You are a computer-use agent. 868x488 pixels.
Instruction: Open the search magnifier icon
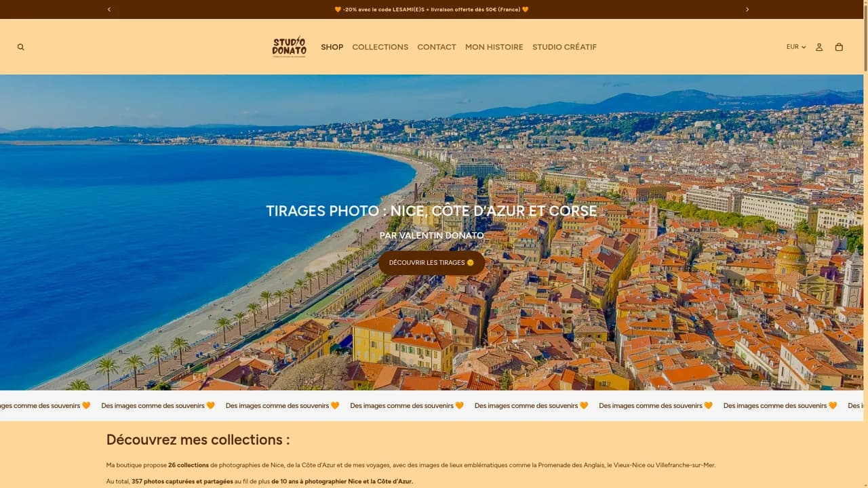[20, 47]
